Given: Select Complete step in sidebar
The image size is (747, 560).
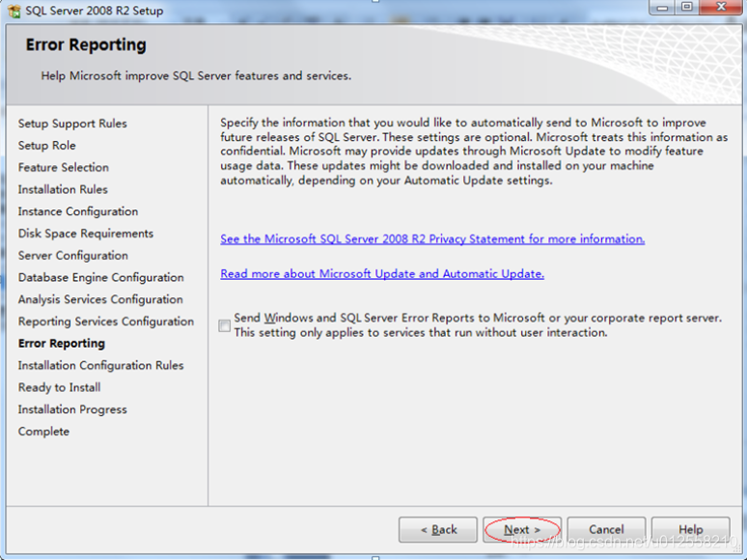Looking at the screenshot, I should [43, 432].
